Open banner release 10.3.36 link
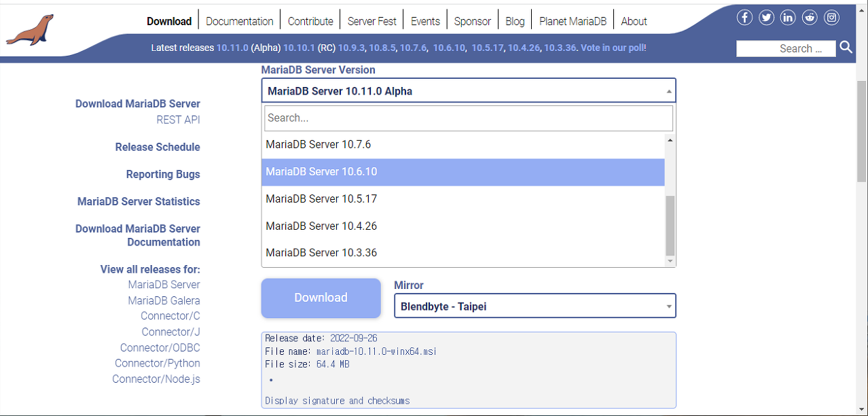 point(560,48)
